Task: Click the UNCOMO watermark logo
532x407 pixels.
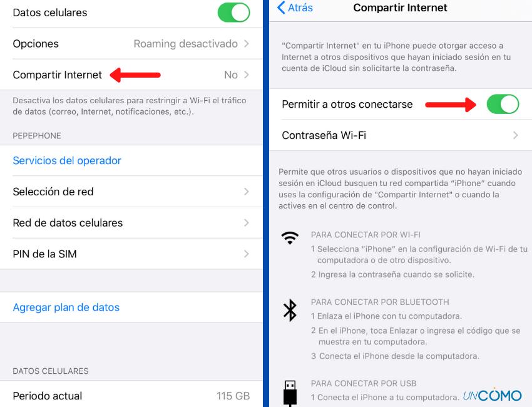Action: [492, 394]
